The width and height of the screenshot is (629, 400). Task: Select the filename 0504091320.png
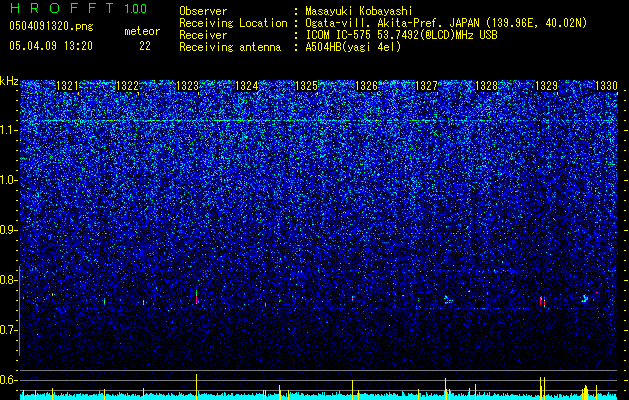click(51, 26)
